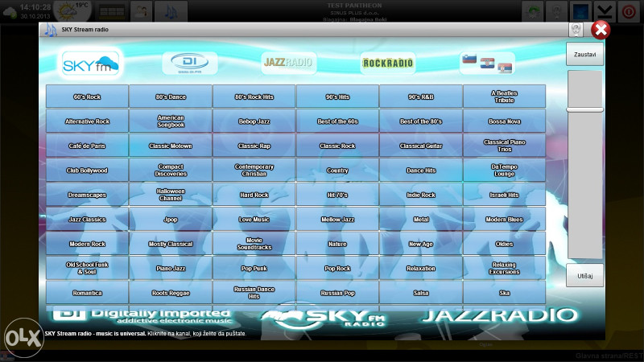644x362 pixels.
Task: Click the Country channel
Action: click(x=337, y=171)
